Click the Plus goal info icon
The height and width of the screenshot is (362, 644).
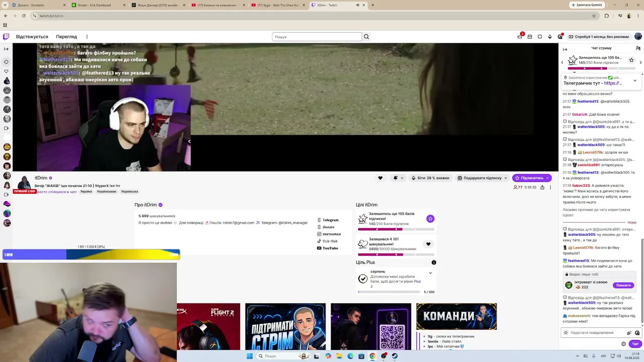tap(434, 262)
